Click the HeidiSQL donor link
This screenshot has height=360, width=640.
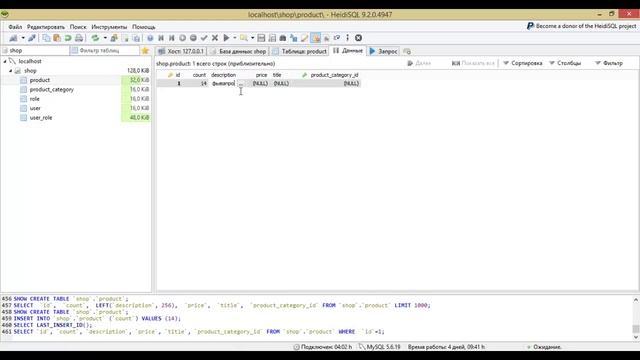pos(581,26)
